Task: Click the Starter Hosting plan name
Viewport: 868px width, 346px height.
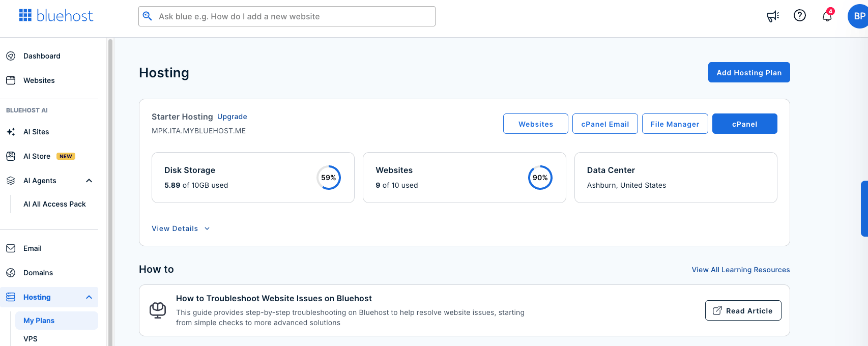Action: click(x=182, y=117)
